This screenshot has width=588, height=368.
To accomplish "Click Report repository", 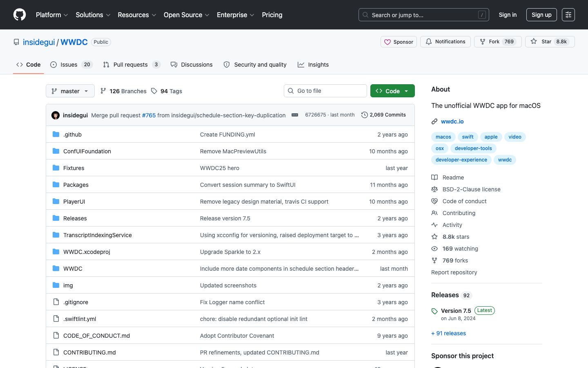I will click(454, 272).
